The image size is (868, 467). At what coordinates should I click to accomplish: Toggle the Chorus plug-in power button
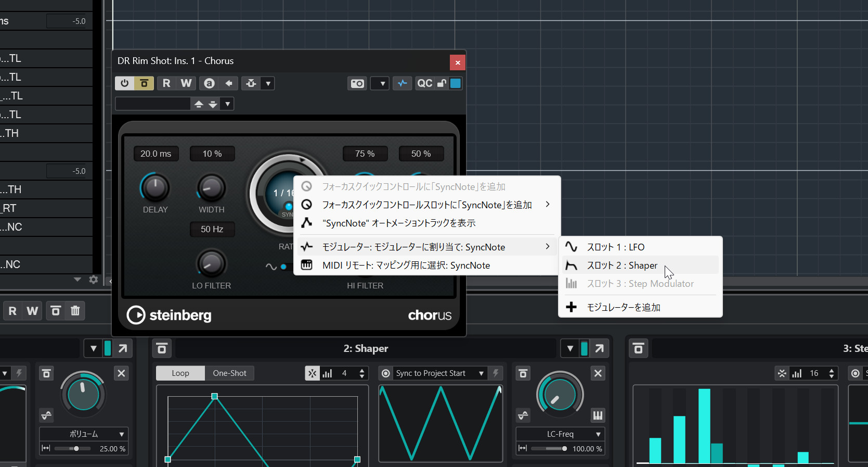tap(125, 83)
